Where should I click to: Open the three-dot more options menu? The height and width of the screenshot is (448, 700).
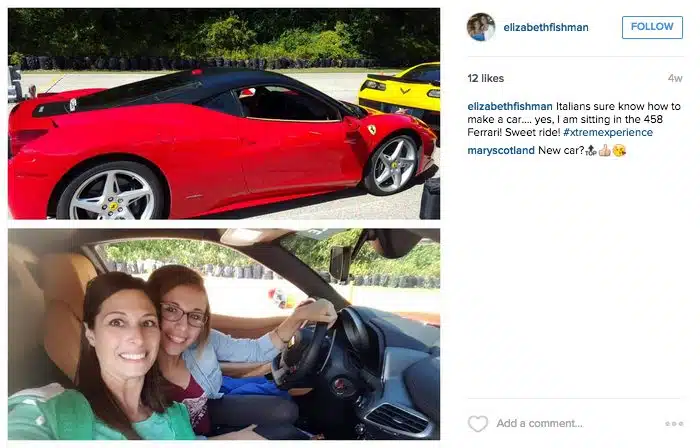point(674,423)
